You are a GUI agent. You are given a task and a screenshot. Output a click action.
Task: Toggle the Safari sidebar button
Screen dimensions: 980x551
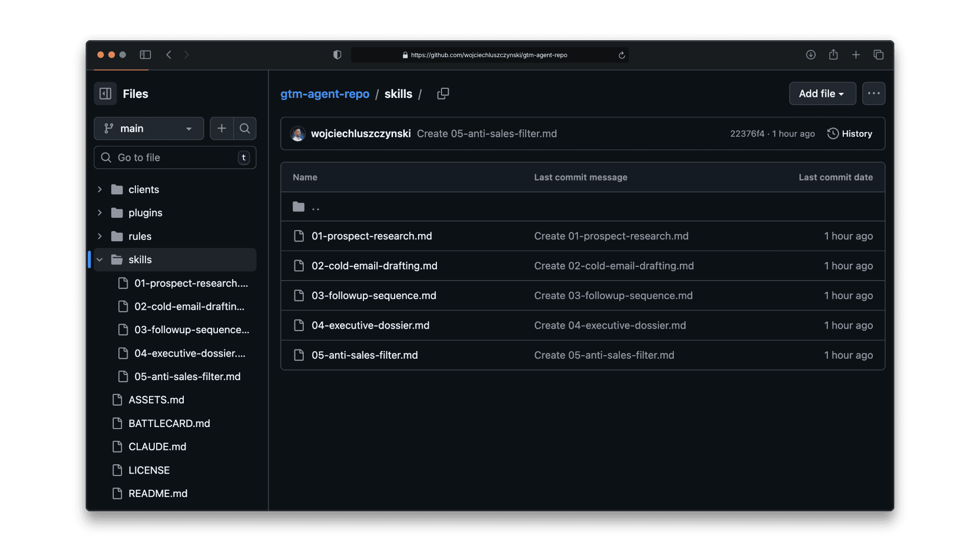[x=145, y=55]
